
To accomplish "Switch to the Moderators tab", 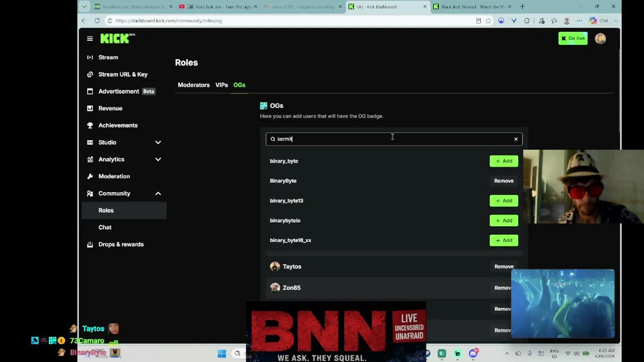I will click(x=194, y=85).
